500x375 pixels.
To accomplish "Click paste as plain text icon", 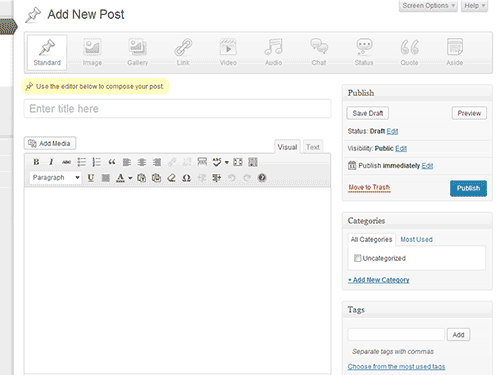I will [x=141, y=178].
